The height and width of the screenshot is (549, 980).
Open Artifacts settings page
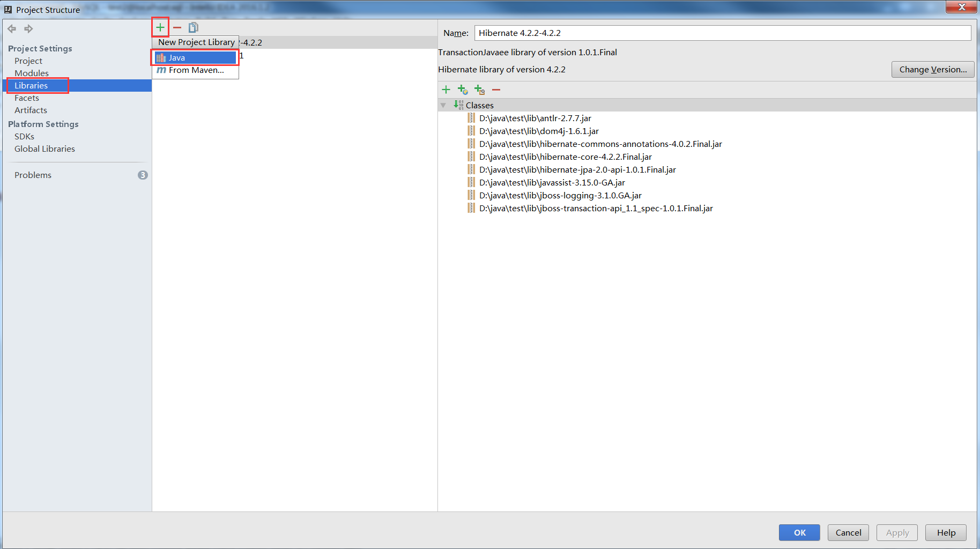pyautogui.click(x=31, y=110)
